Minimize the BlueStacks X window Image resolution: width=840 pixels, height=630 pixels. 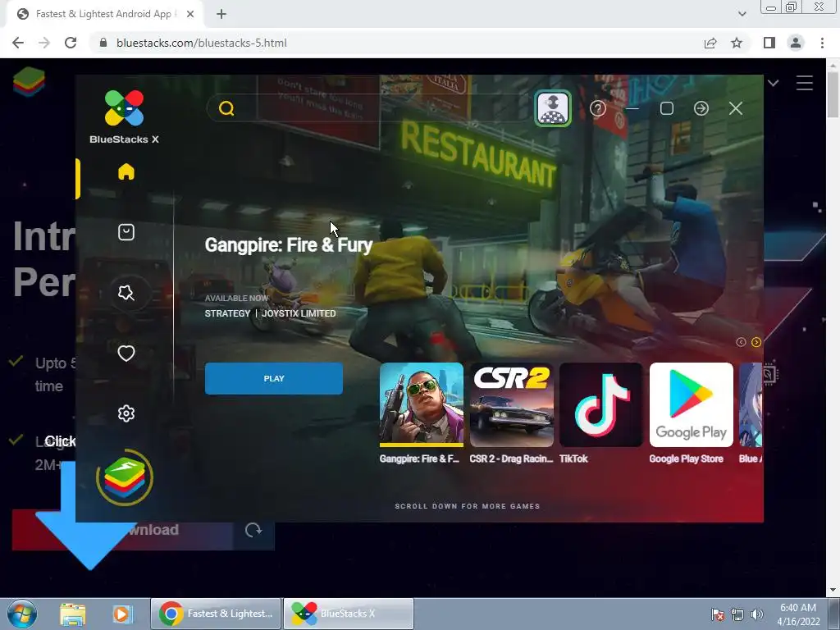coord(632,109)
